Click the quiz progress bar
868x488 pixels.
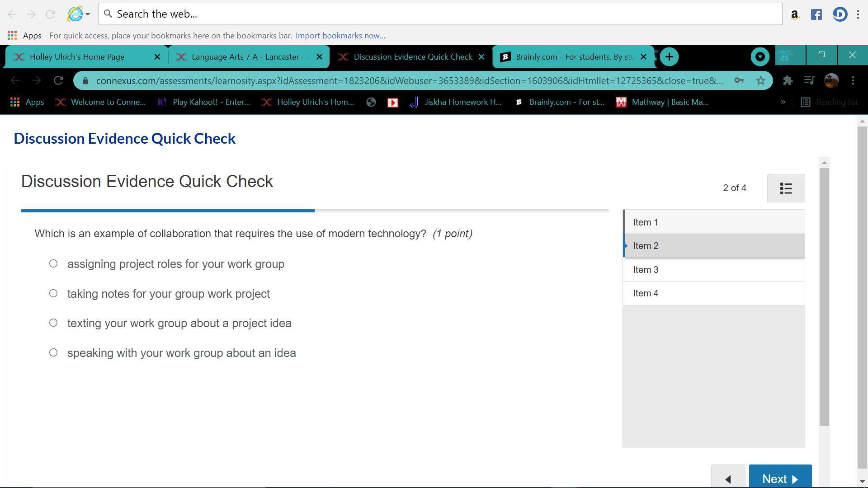(314, 211)
